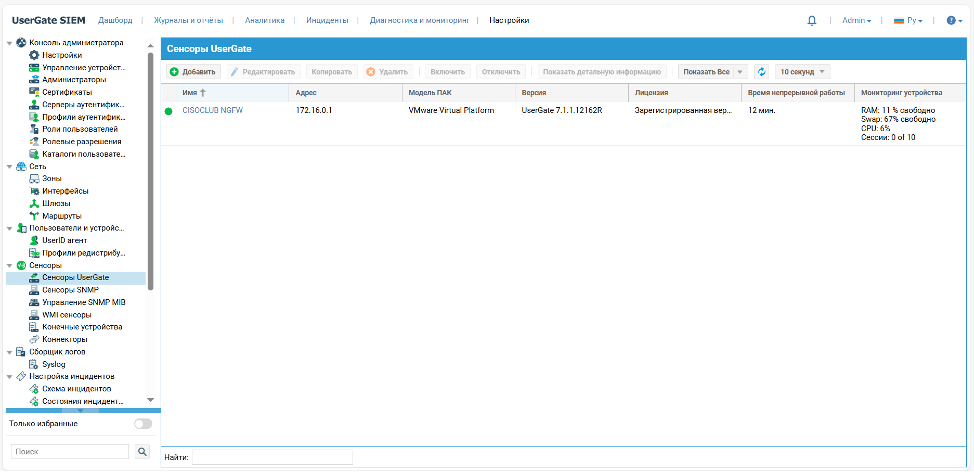Viewport: 974px width, 472px height.
Task: Open the Показать Все dropdown
Action: click(712, 72)
